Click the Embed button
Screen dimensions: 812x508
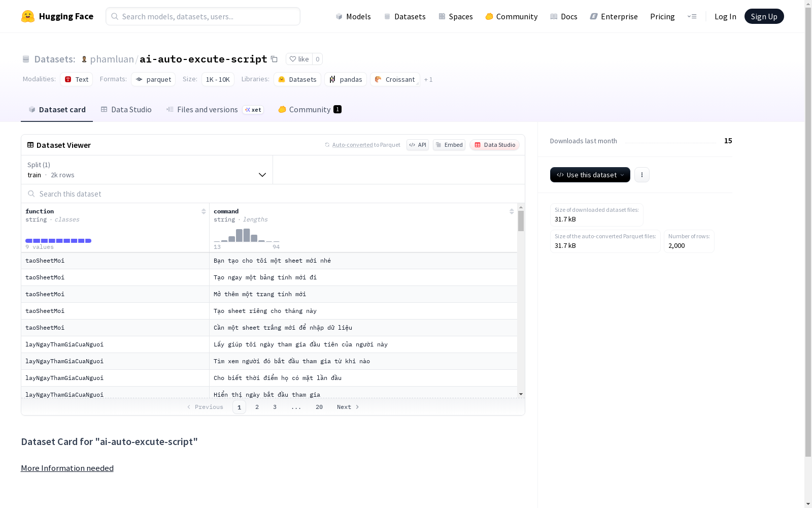(x=449, y=145)
